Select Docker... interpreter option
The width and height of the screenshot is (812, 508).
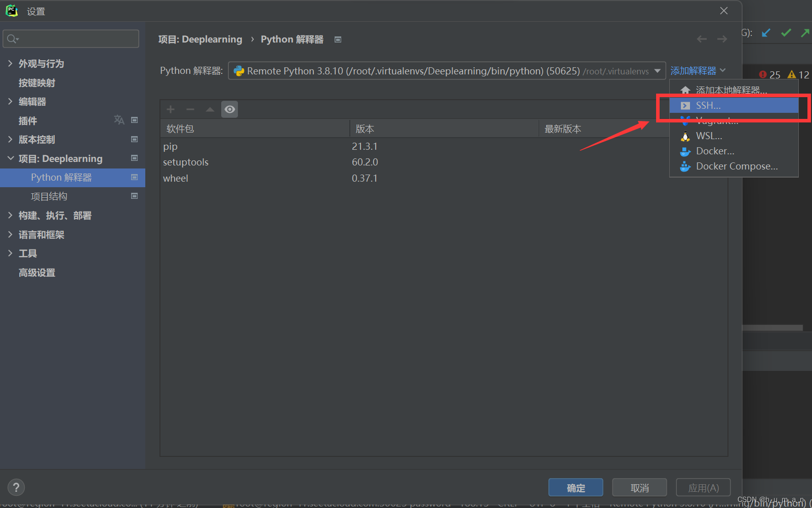[x=734, y=151]
